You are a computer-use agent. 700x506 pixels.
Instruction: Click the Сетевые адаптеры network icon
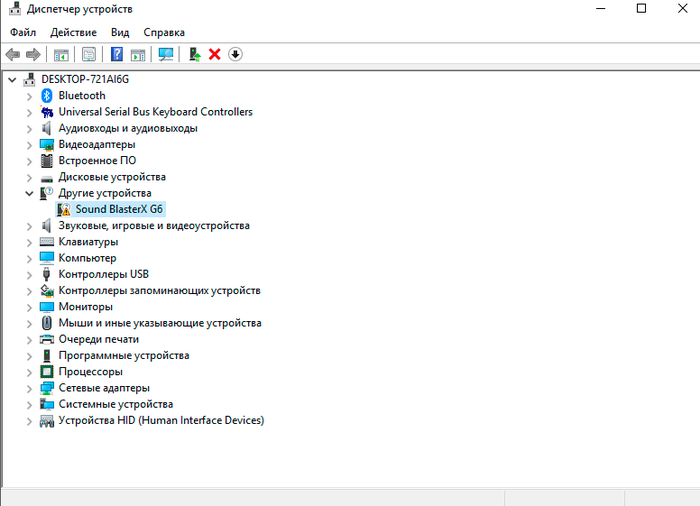[46, 388]
